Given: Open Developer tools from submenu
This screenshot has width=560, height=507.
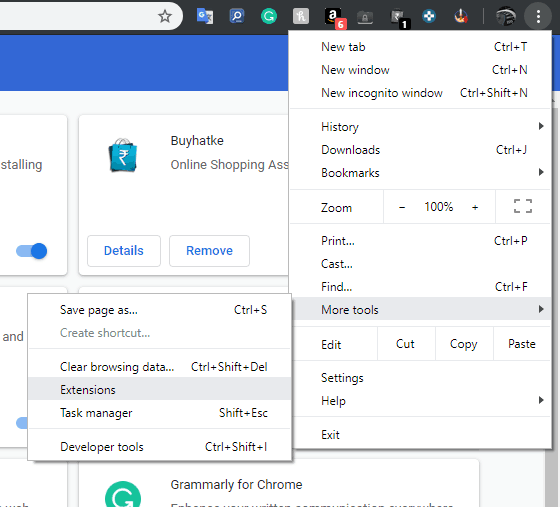Looking at the screenshot, I should [x=160, y=447].
